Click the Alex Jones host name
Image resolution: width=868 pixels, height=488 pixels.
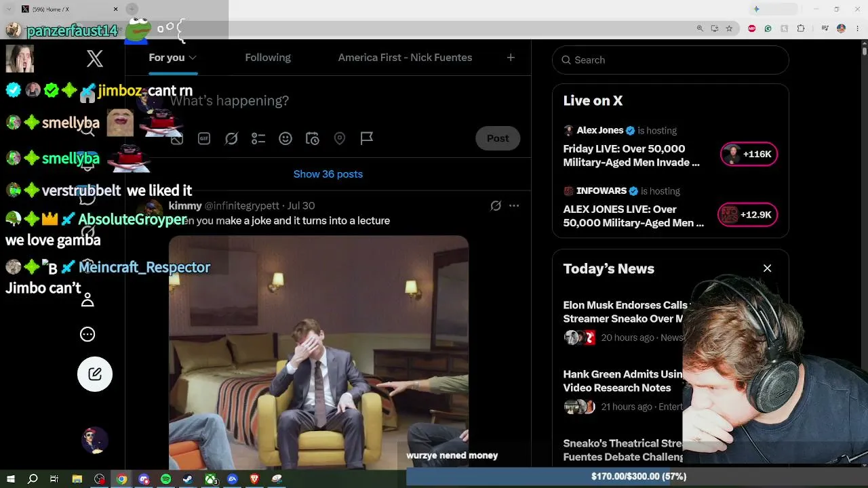tap(600, 130)
